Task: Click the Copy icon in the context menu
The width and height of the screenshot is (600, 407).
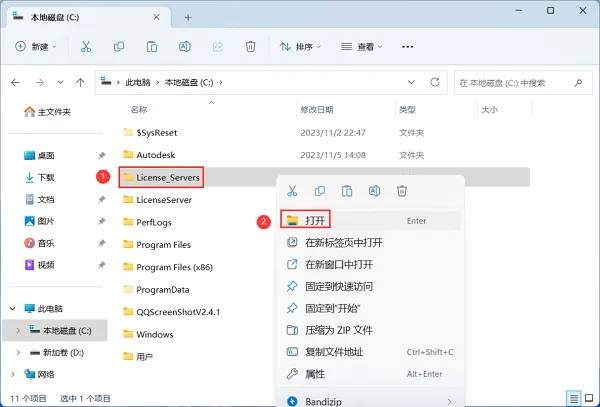Action: pyautogui.click(x=320, y=190)
